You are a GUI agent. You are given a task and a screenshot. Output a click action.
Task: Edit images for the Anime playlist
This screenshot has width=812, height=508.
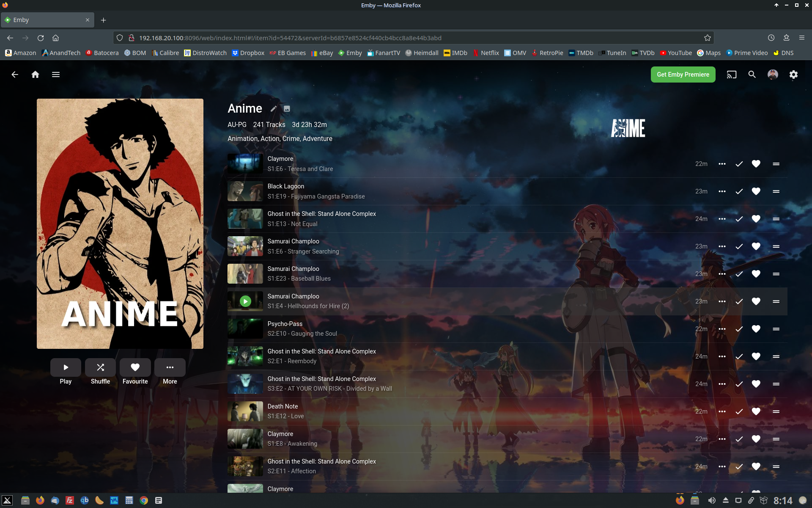click(x=287, y=109)
